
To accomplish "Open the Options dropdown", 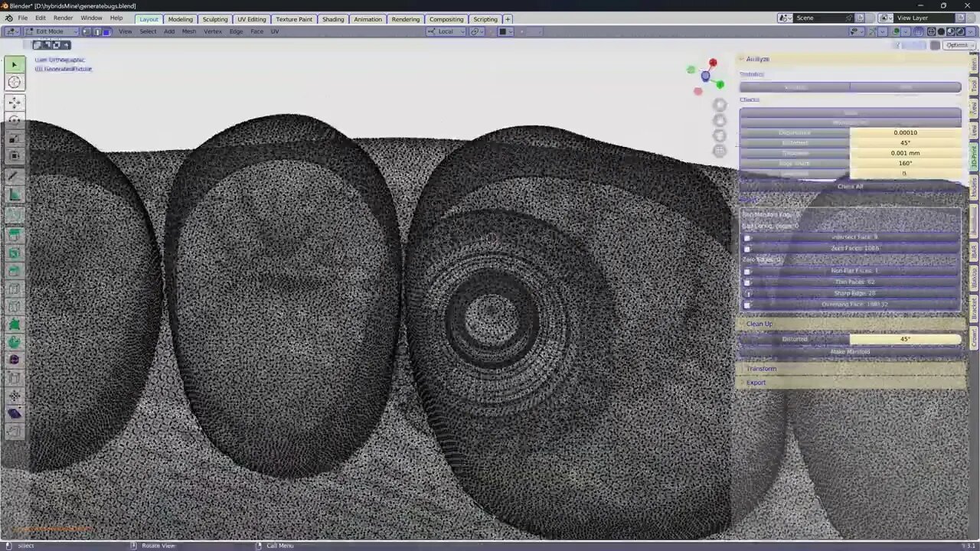I will (x=958, y=45).
